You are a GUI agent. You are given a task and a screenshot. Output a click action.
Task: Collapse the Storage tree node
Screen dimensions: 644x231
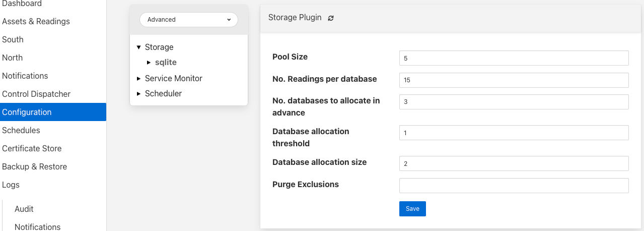coord(139,47)
